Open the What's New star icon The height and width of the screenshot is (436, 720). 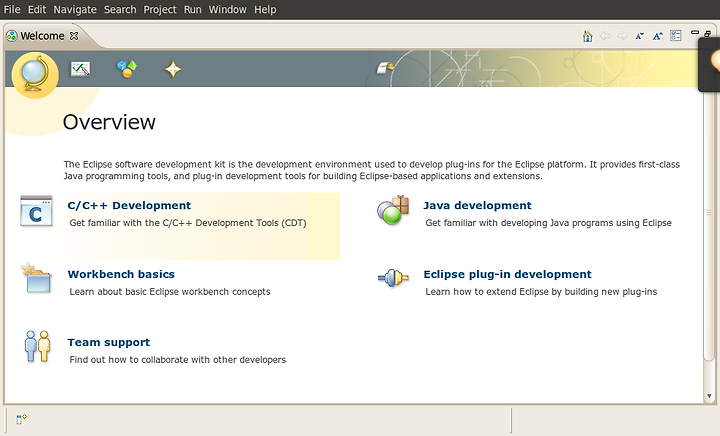(173, 70)
